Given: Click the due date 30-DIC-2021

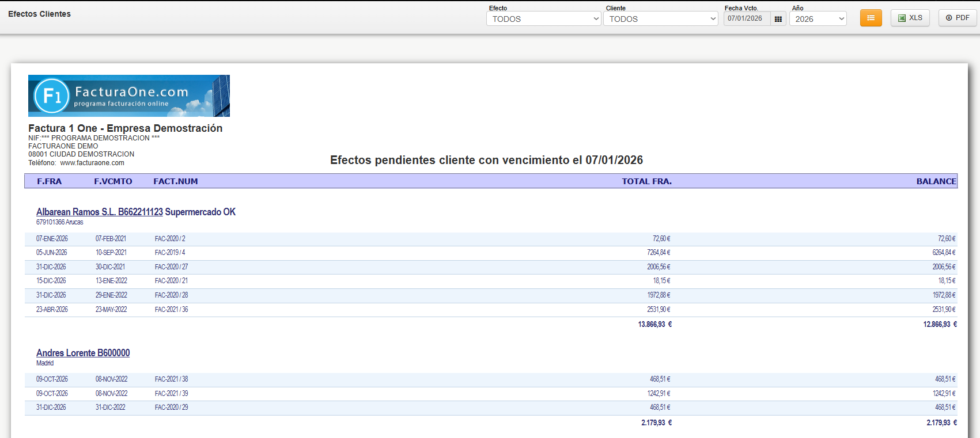Looking at the screenshot, I should pyautogui.click(x=110, y=267).
